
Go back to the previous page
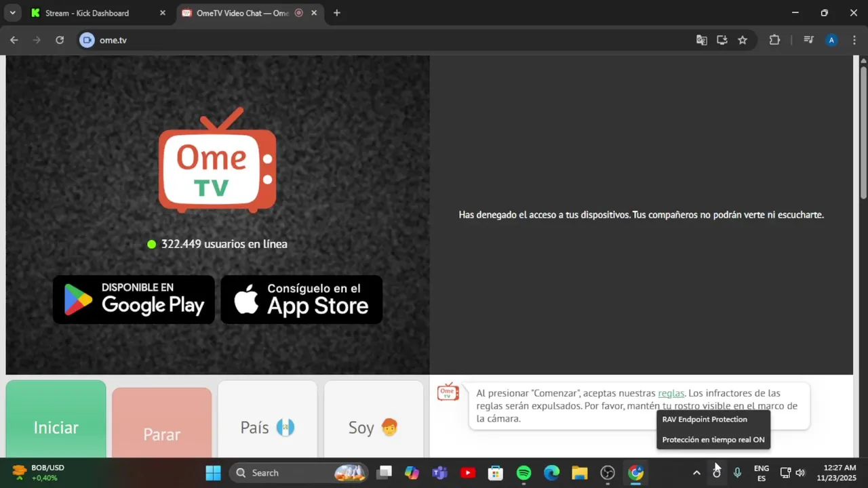(14, 40)
